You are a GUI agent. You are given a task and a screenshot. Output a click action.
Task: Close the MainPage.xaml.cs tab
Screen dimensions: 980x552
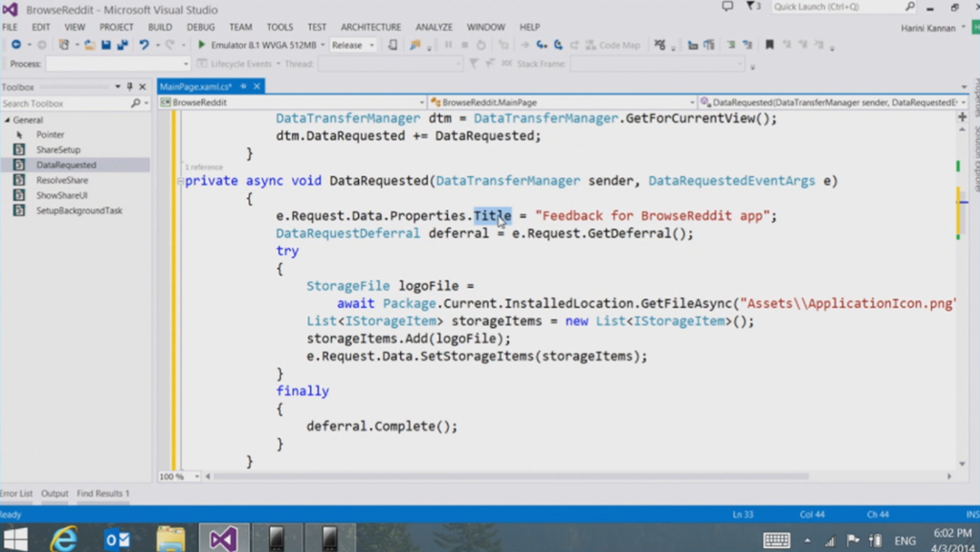click(256, 87)
